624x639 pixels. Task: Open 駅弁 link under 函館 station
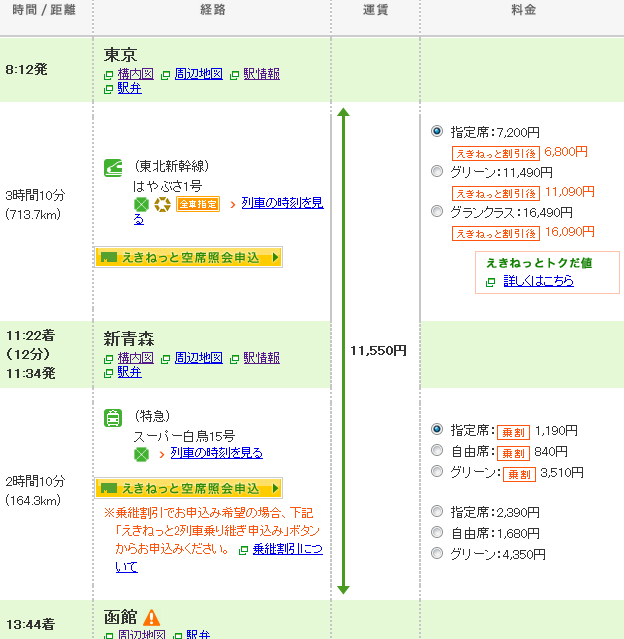click(198, 634)
